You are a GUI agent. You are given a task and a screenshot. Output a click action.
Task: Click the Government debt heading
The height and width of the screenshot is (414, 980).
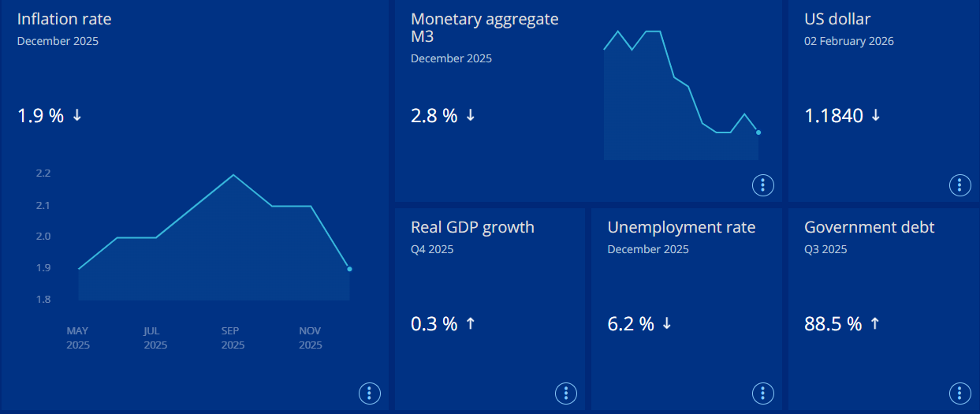point(869,227)
